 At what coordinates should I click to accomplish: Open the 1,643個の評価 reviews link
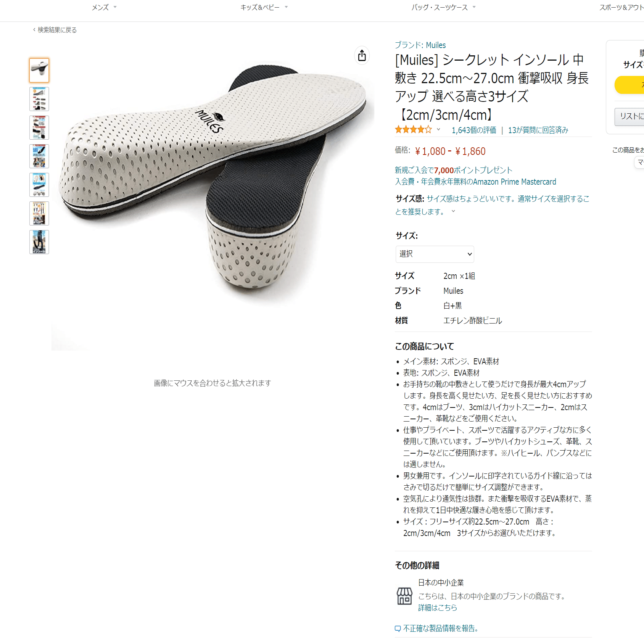(x=474, y=130)
